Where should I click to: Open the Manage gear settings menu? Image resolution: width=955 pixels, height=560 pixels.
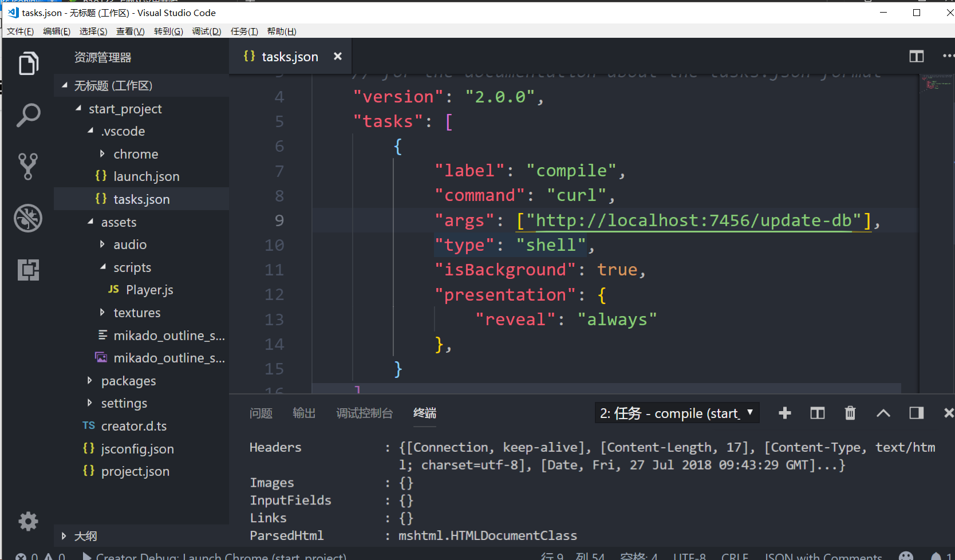[x=28, y=521]
